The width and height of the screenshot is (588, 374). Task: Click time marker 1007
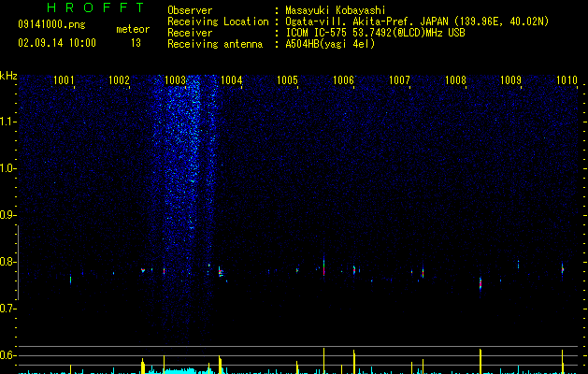click(399, 79)
